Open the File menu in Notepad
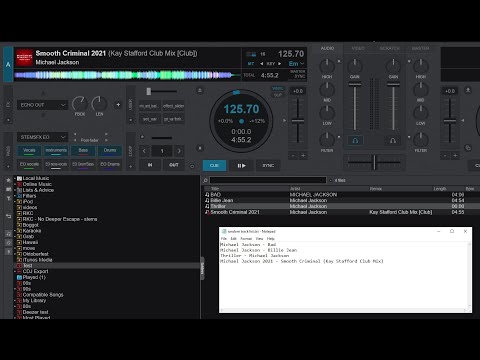Image resolution: width=480 pixels, height=360 pixels. tap(224, 239)
